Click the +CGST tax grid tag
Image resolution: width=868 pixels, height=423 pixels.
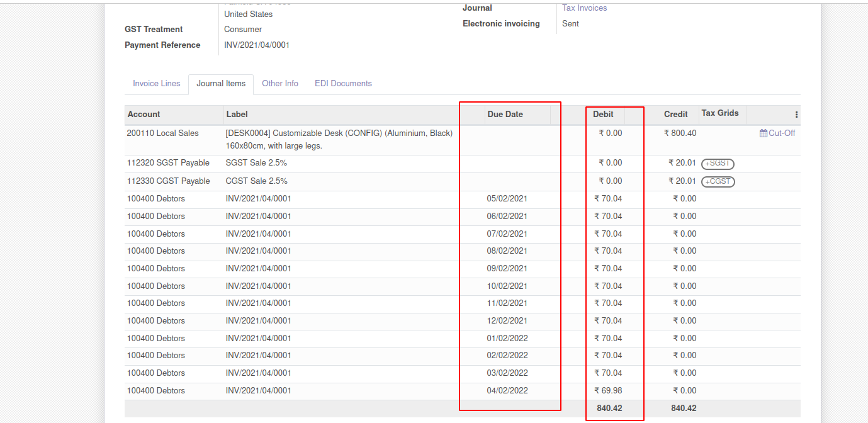718,181
